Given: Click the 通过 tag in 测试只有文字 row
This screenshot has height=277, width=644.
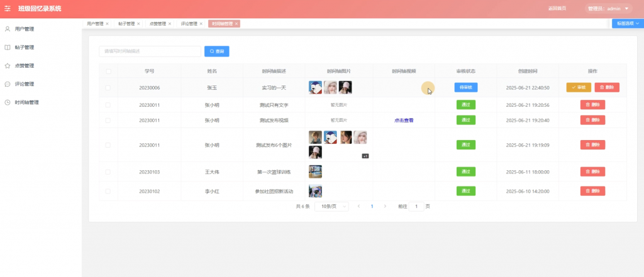Looking at the screenshot, I should click(x=466, y=105).
